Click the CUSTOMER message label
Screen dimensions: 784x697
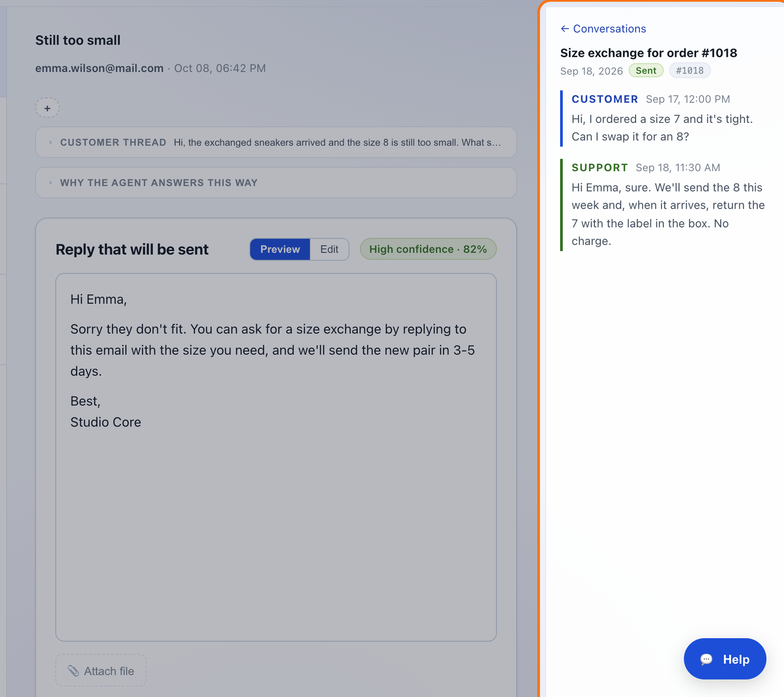click(x=605, y=99)
